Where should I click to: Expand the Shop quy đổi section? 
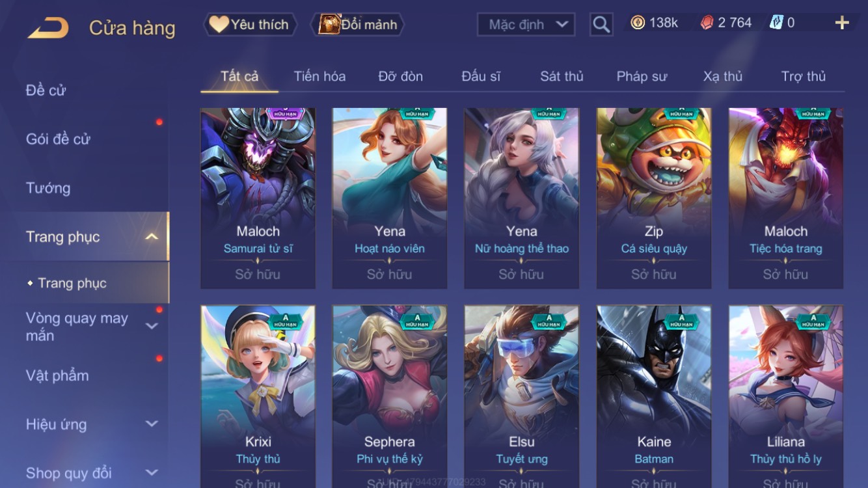click(151, 473)
